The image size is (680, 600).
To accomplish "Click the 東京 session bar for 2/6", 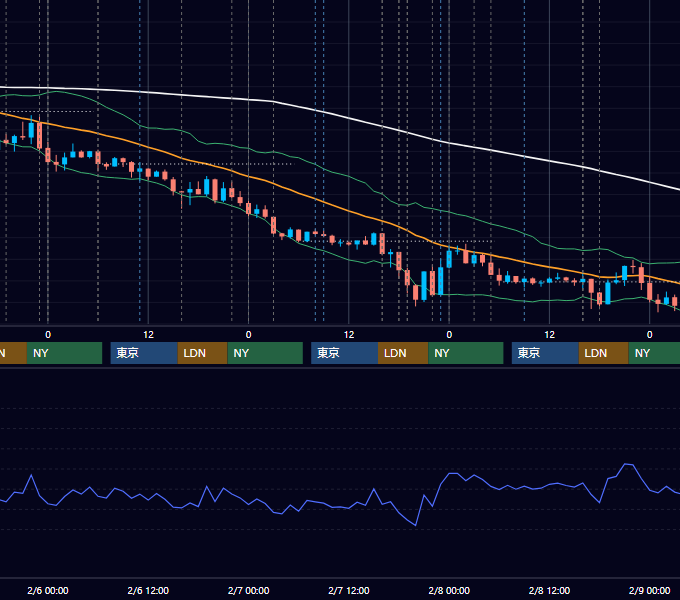I will point(144,353).
